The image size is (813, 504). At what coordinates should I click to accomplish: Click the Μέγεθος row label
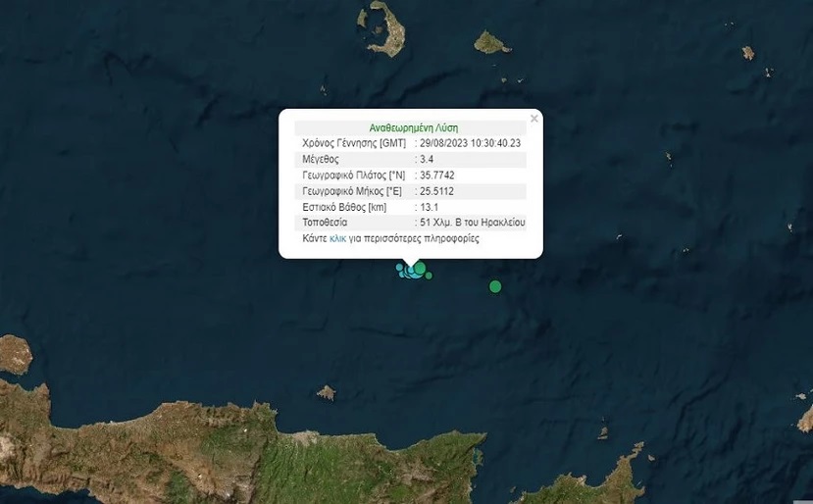pyautogui.click(x=321, y=159)
